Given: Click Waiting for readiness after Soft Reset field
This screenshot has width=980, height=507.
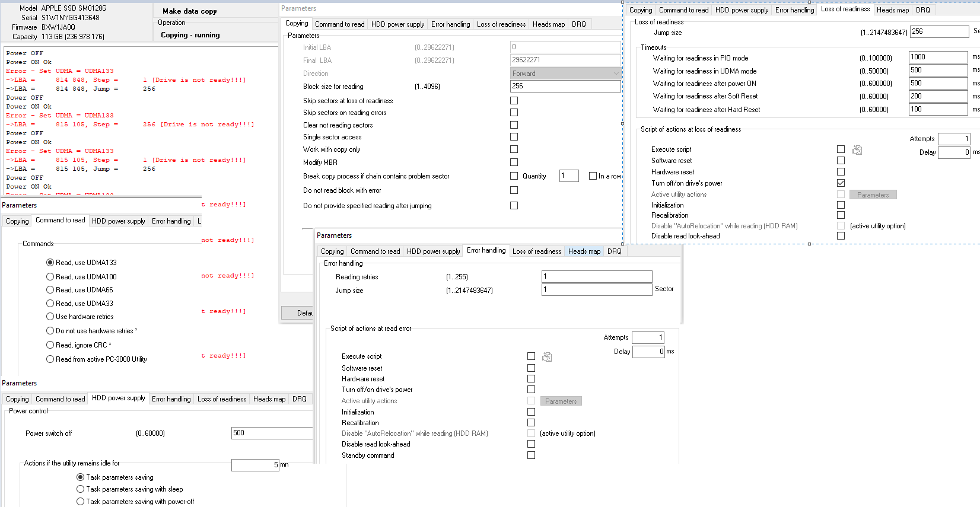Looking at the screenshot, I should point(938,96).
